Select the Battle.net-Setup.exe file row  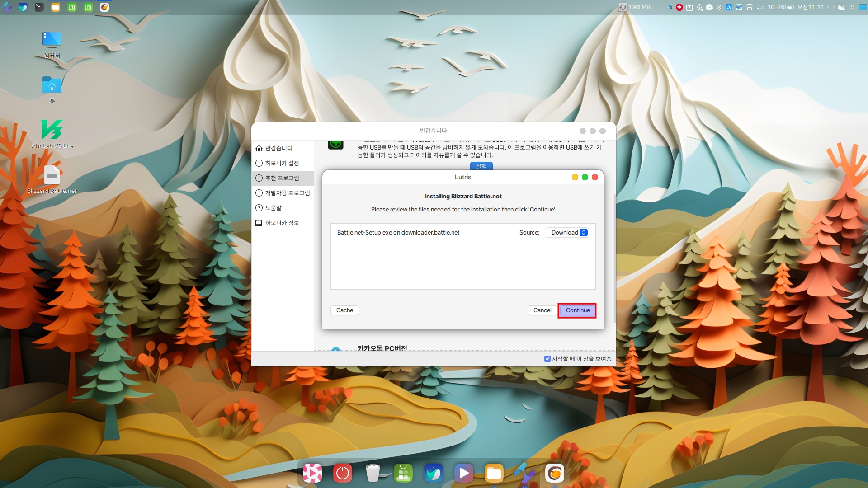(398, 233)
